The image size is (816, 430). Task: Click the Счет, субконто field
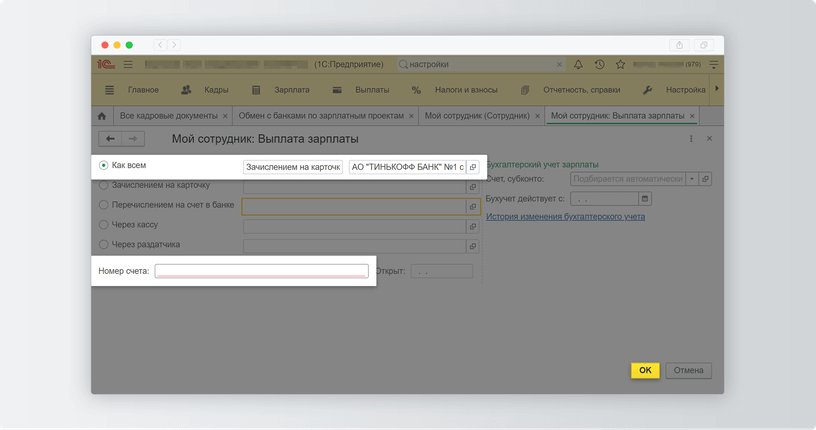coord(628,179)
